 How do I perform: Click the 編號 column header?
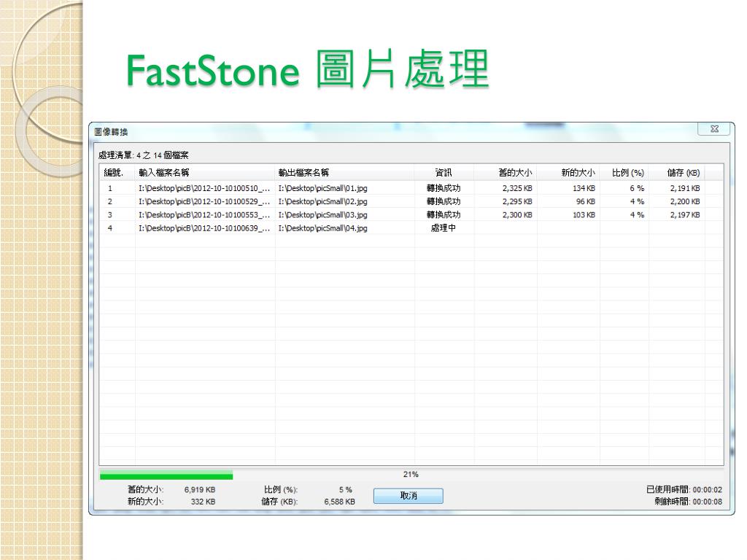point(117,172)
